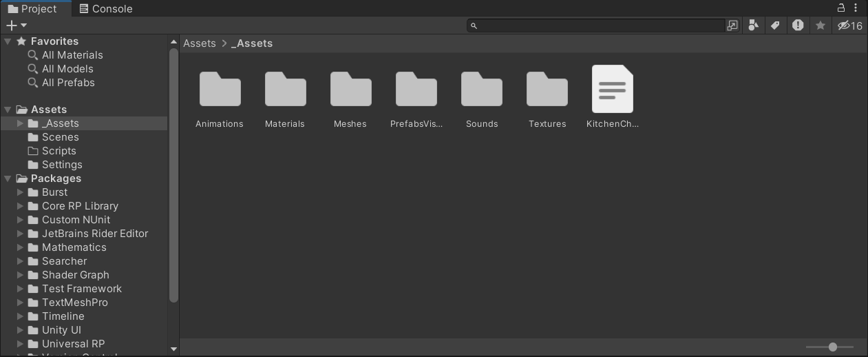Open the Sounds folder in the grid

[481, 90]
